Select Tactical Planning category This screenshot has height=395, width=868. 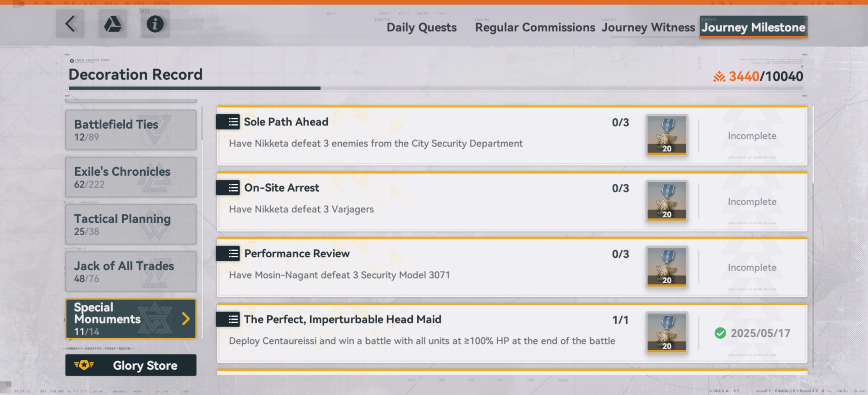131,224
